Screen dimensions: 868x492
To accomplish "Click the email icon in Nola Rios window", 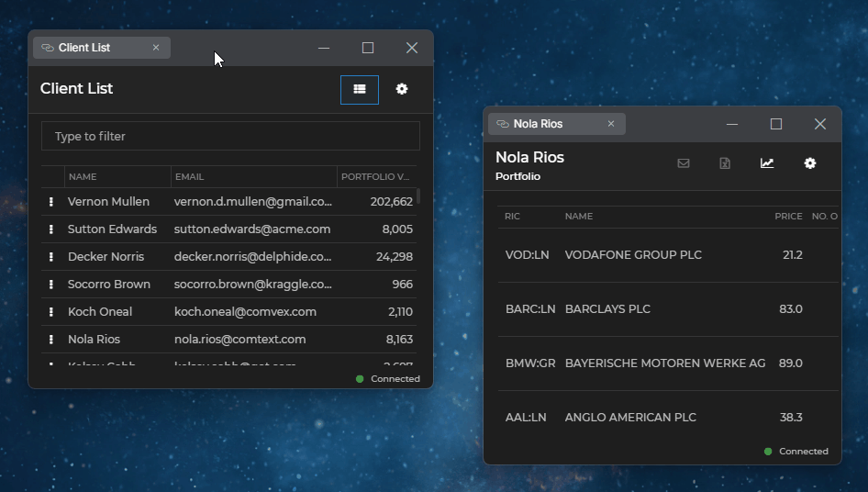I will coord(684,163).
